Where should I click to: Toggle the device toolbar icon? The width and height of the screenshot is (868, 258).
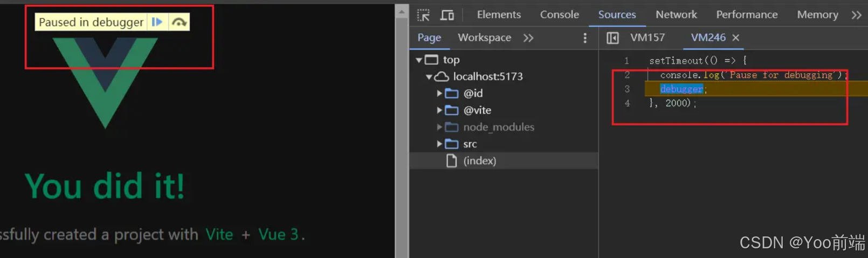pyautogui.click(x=447, y=15)
